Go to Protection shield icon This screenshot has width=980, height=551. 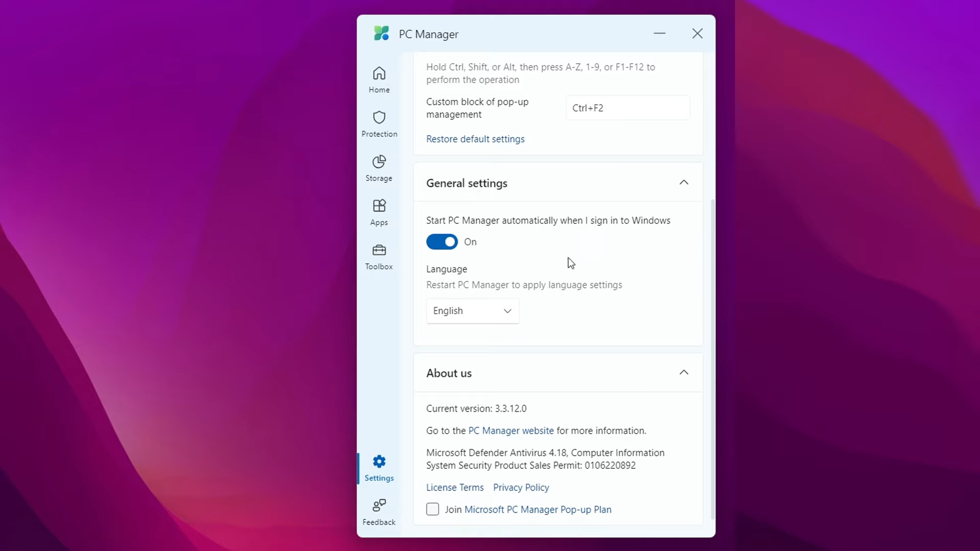(379, 118)
